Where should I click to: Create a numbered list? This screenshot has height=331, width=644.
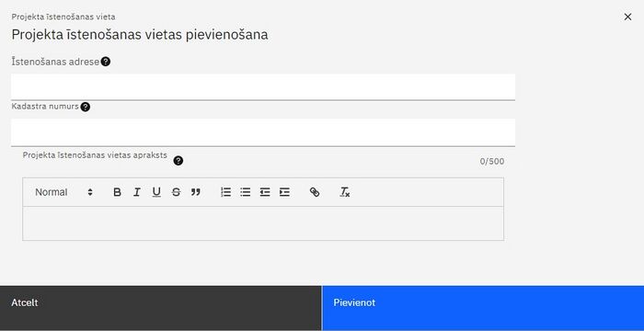click(x=226, y=192)
